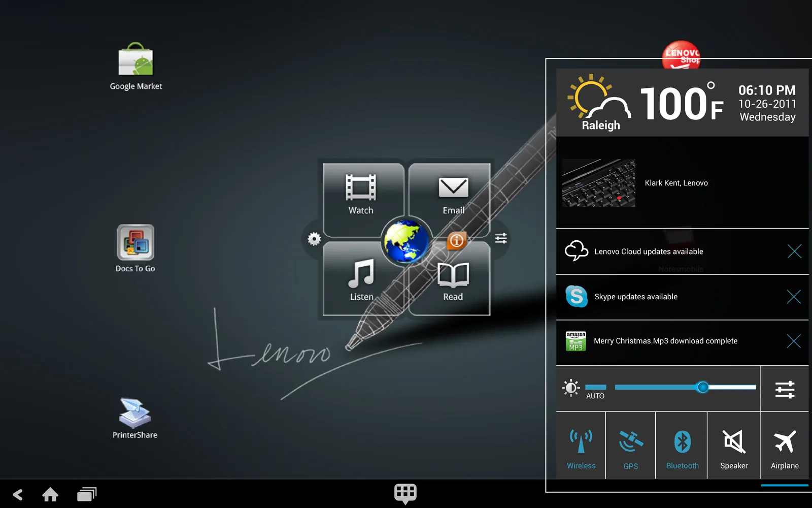Open the weather widget sun icon
Image resolution: width=812 pixels, height=508 pixels.
point(599,98)
